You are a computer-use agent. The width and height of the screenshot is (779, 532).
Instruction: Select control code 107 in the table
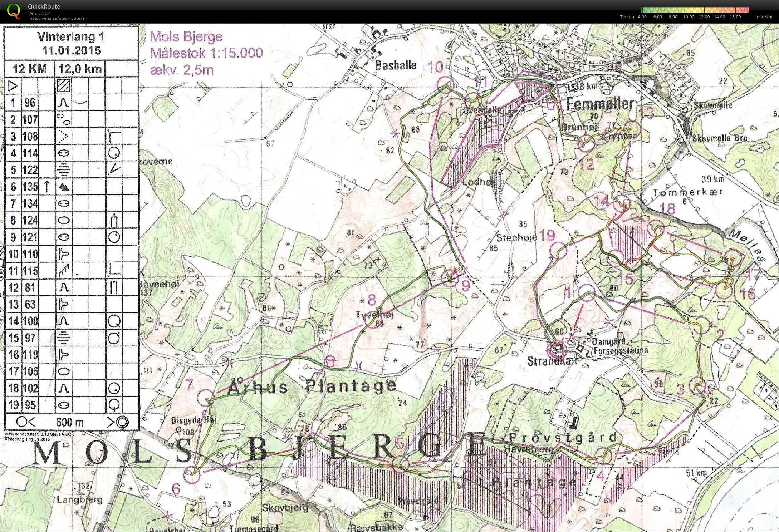click(x=30, y=119)
